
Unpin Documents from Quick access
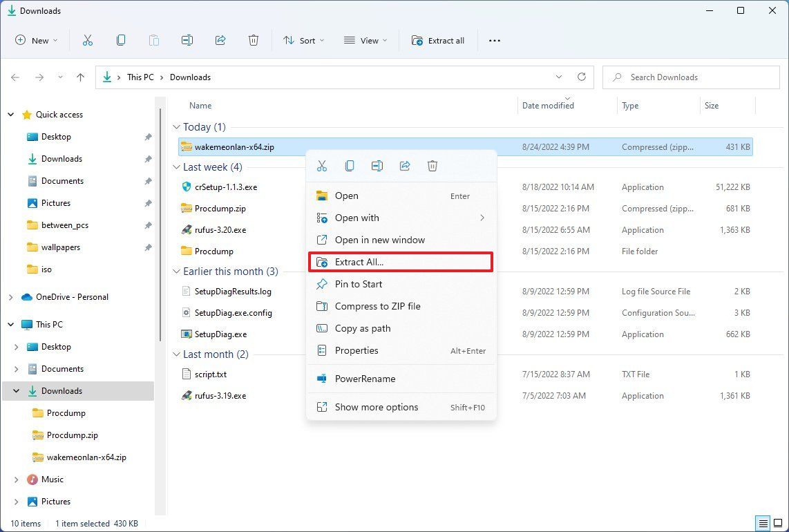click(148, 180)
